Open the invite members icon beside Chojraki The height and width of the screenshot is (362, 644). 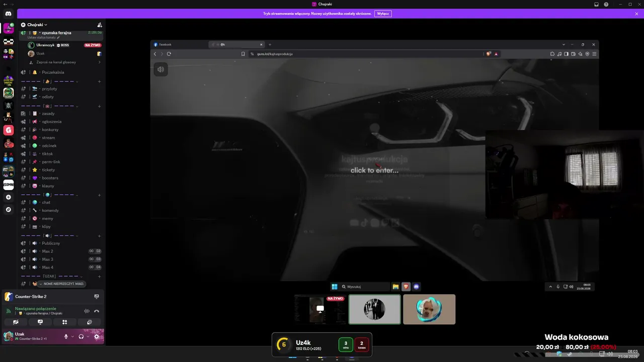tap(100, 25)
